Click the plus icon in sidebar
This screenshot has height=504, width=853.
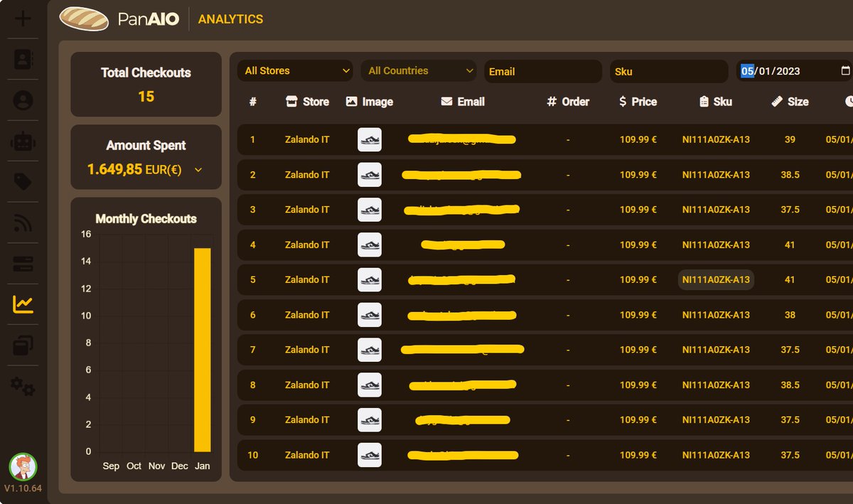[x=23, y=18]
